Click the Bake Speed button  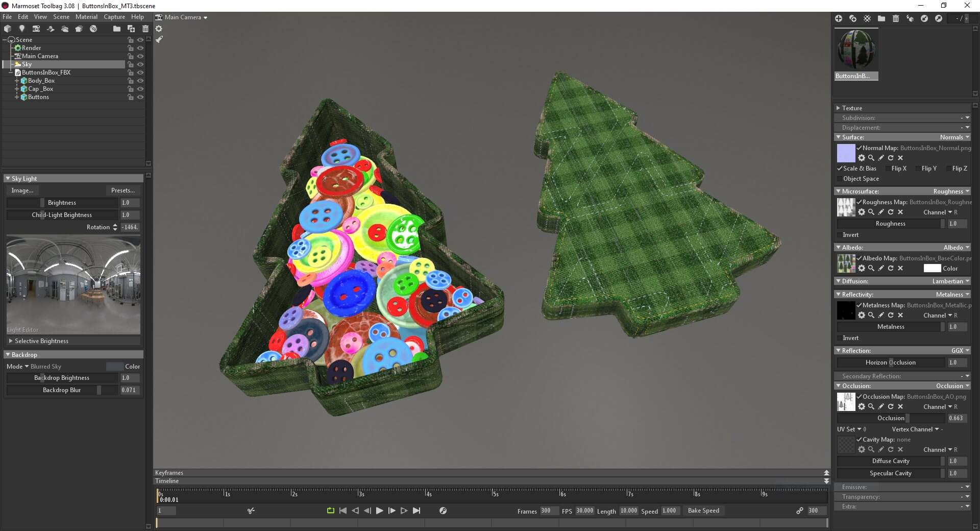(x=703, y=511)
